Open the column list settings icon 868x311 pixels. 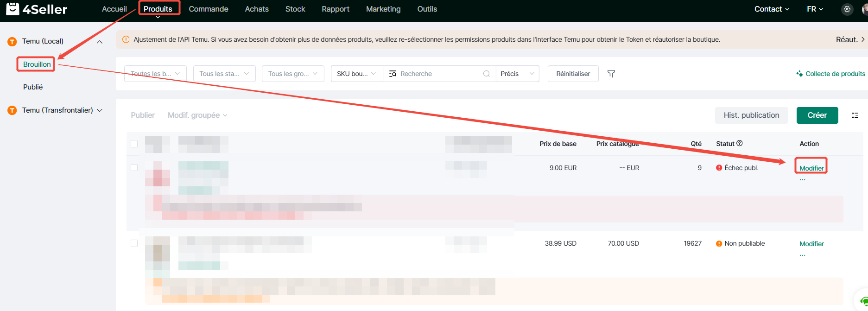[x=855, y=115]
